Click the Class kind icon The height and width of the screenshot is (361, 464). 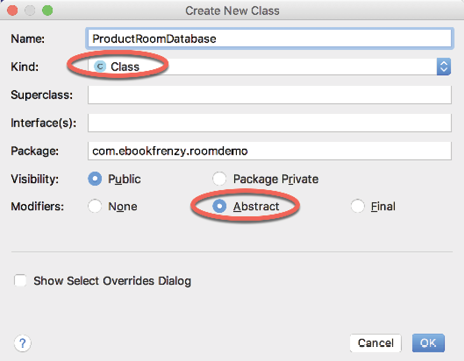click(x=100, y=67)
